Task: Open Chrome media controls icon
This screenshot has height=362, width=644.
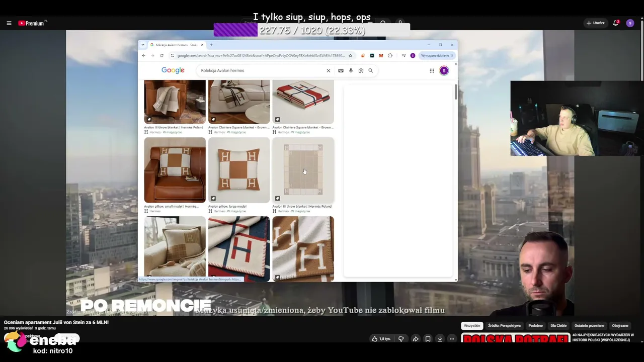Action: coord(404,55)
